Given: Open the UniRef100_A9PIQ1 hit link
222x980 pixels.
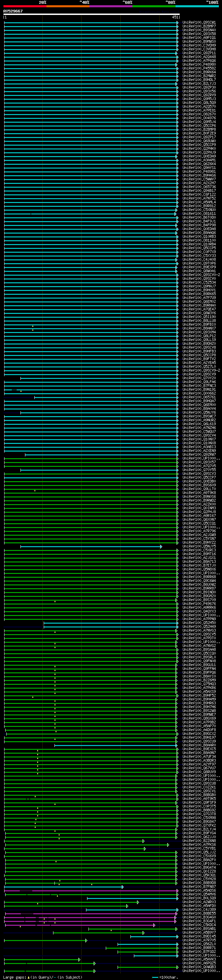Looking at the screenshot, I should 199,38.
